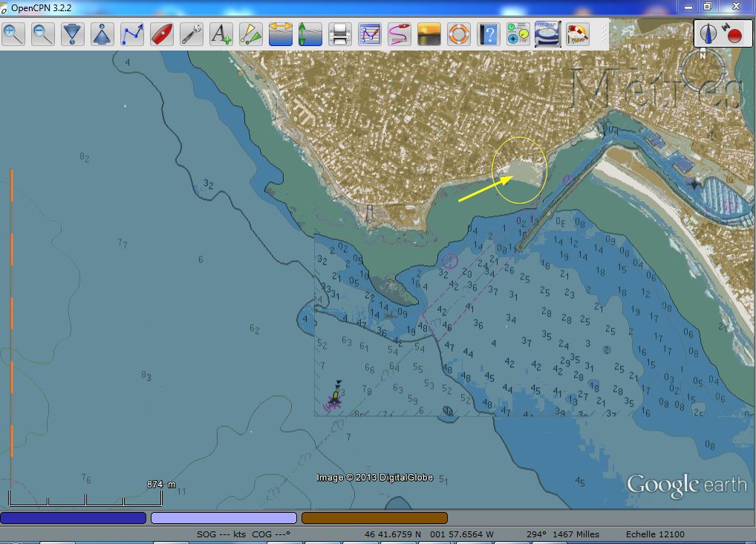Click the 'Image © 2013 DigitalGlobe' attribution
756x544 pixels.
click(x=375, y=477)
